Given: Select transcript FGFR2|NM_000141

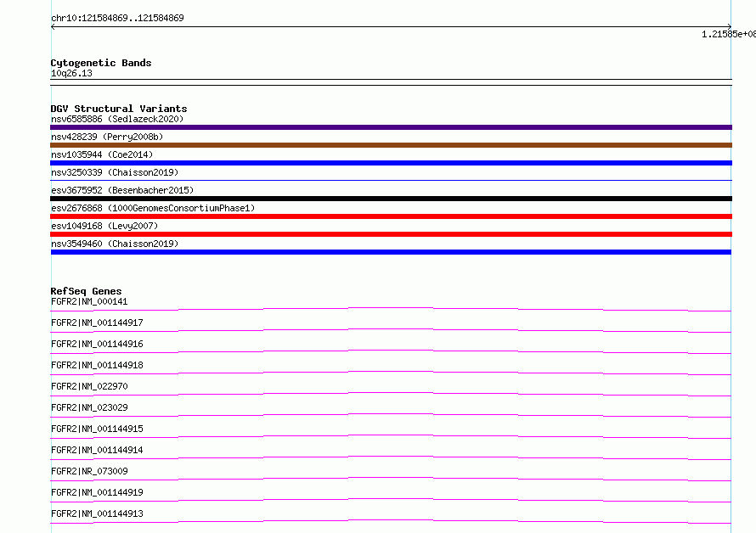Looking at the screenshot, I should pyautogui.click(x=89, y=301).
